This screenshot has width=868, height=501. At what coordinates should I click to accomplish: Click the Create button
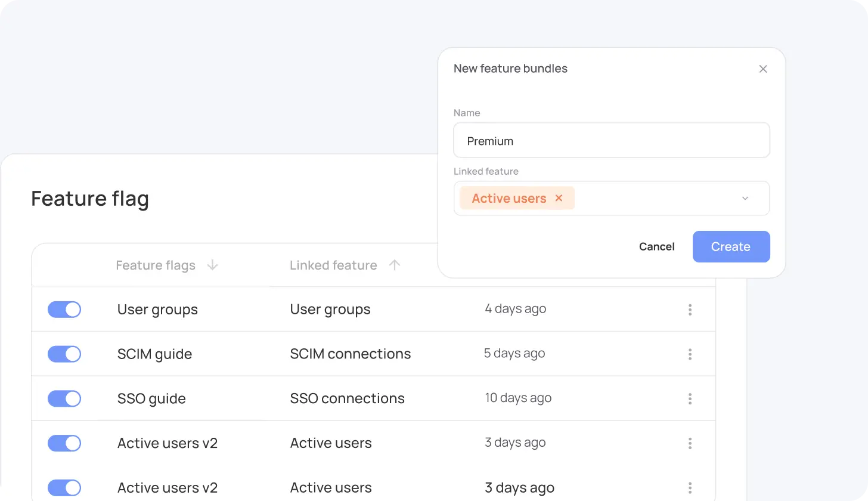731,247
